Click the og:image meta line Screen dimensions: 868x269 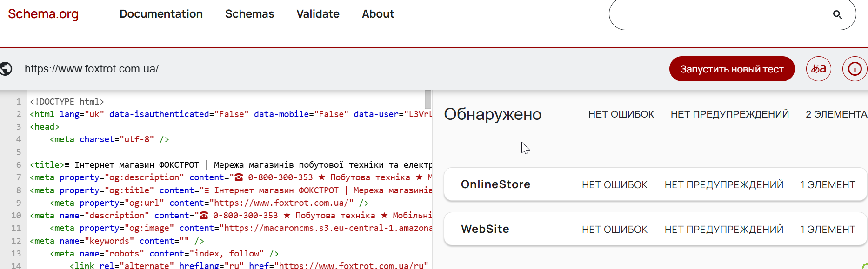point(240,228)
